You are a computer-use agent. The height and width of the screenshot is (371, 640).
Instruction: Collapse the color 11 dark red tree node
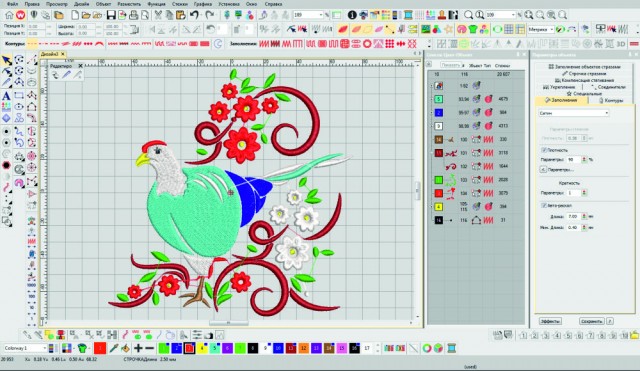click(431, 153)
